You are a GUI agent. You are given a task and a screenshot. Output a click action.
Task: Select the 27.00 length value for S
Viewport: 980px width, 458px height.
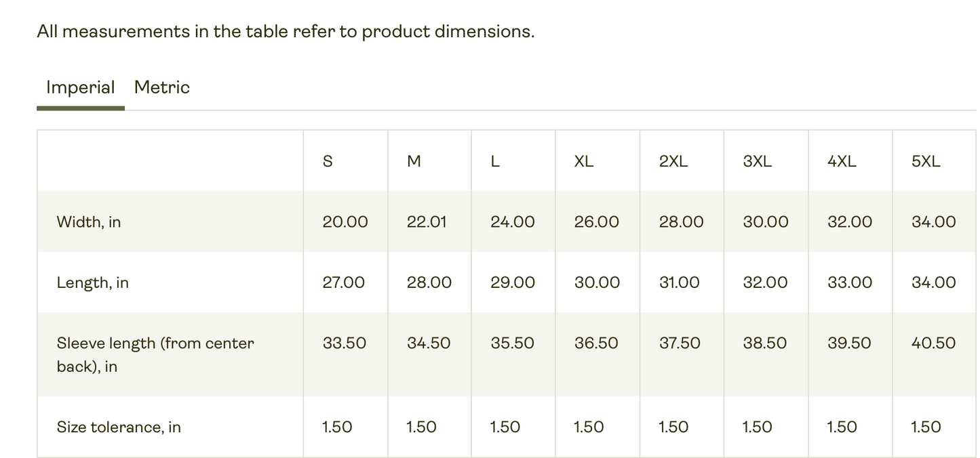click(344, 283)
